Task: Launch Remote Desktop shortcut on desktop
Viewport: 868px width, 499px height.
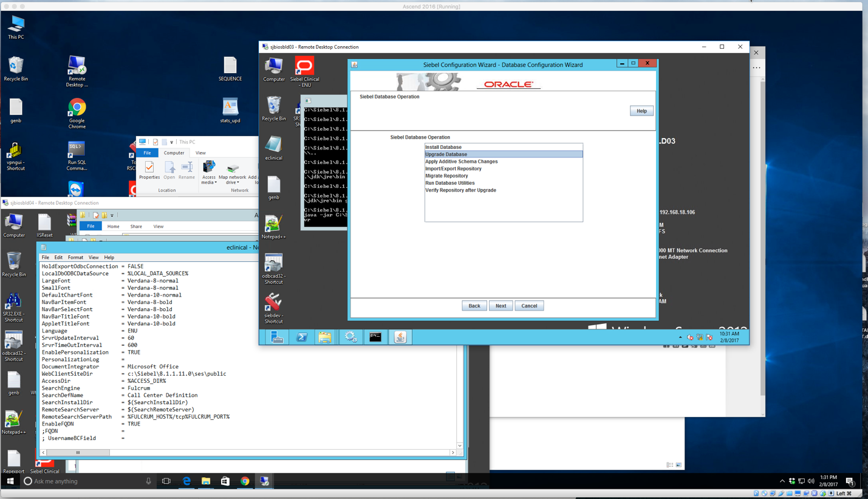Action: [x=77, y=71]
